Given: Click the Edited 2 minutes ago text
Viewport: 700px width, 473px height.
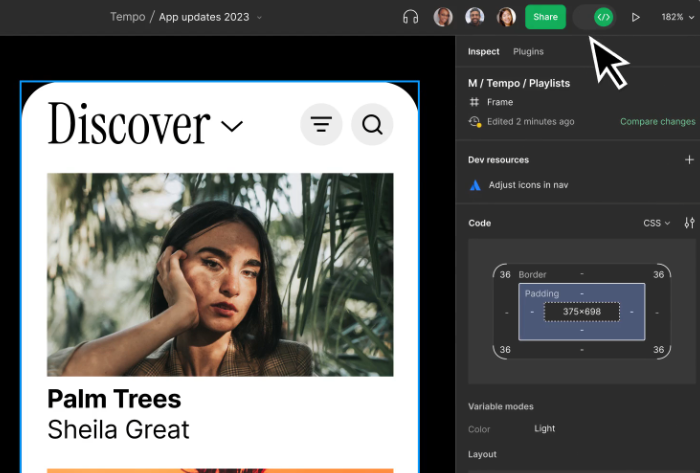Looking at the screenshot, I should (x=530, y=121).
